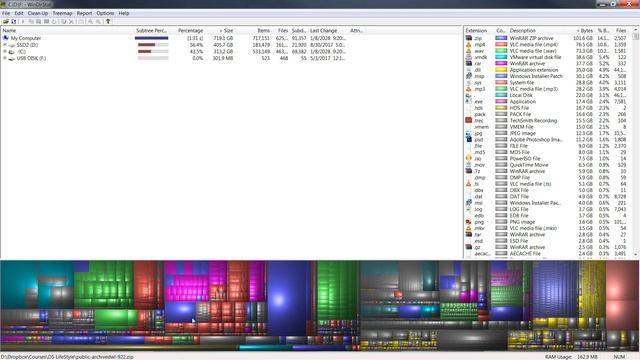Sort extension list by Bytes column
Image resolution: width=640 pixels, height=360 pixels.
point(582,31)
